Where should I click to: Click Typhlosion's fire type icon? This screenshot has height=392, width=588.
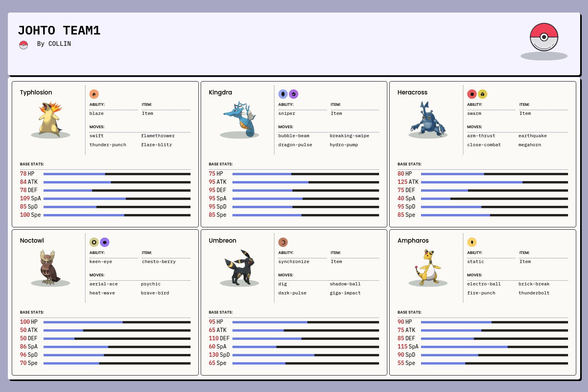pyautogui.click(x=94, y=94)
